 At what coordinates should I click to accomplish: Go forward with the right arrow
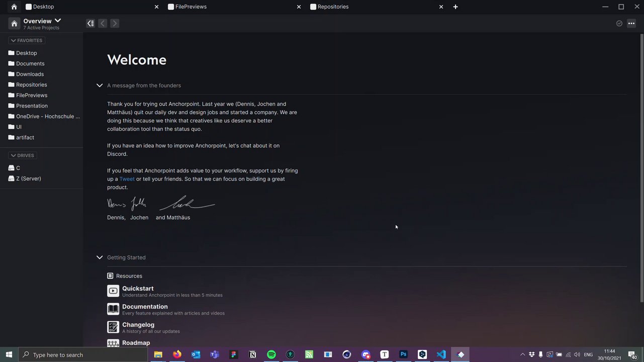point(115,23)
